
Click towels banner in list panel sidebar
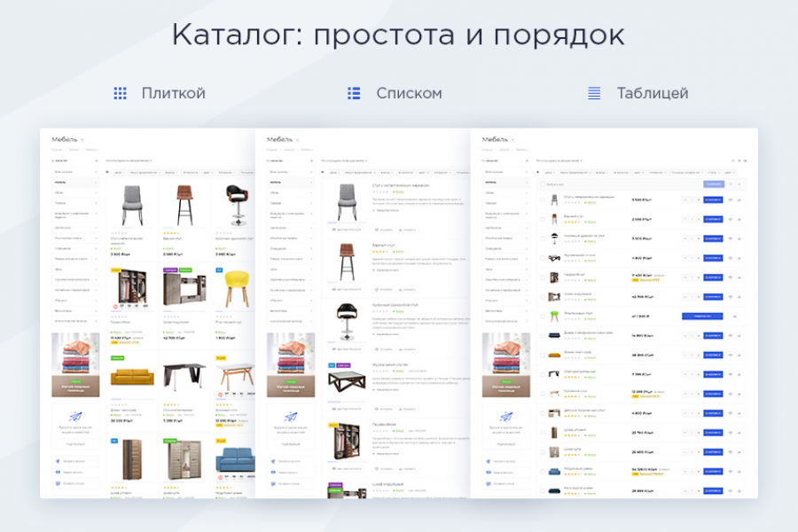click(291, 365)
